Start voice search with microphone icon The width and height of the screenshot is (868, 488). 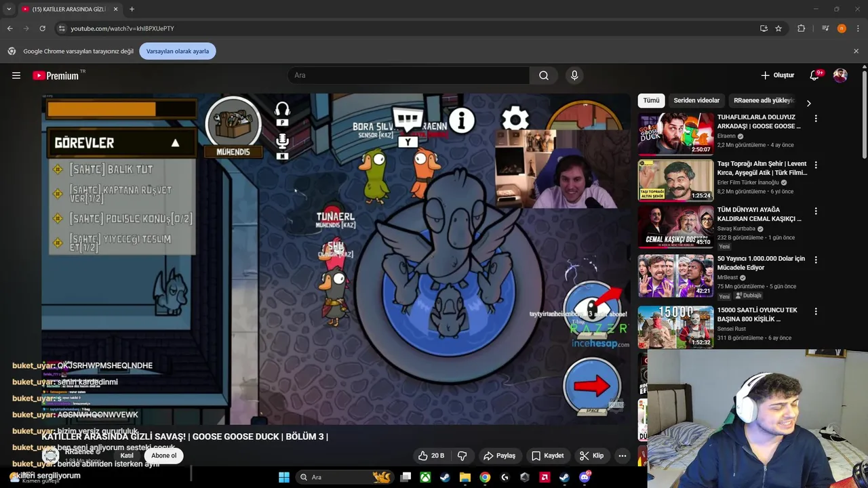tap(574, 76)
